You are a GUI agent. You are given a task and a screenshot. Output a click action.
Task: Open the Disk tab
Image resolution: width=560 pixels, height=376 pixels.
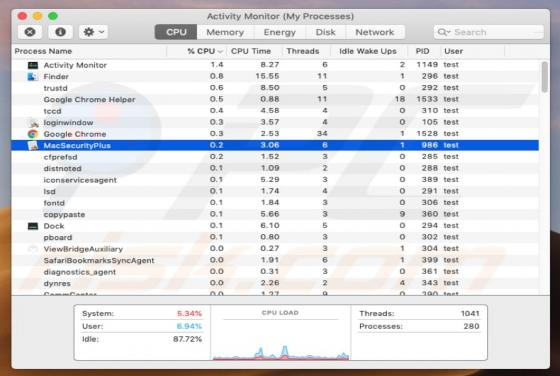(x=325, y=32)
